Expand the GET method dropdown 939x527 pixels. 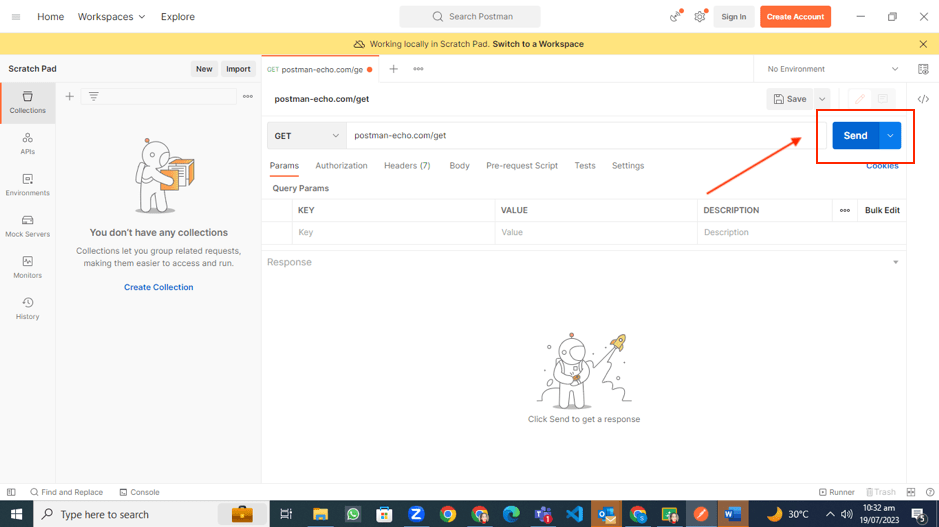(306, 136)
